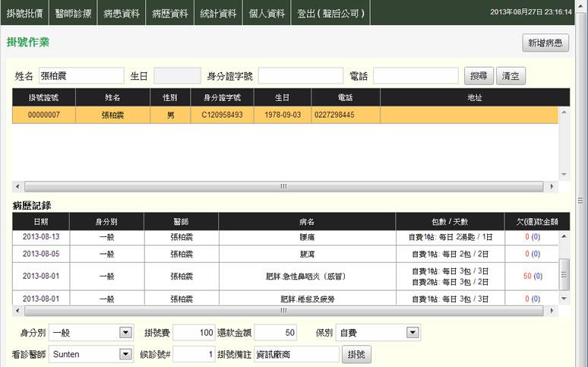
Task: Focus the 身分證字號 search field
Action: click(x=300, y=76)
